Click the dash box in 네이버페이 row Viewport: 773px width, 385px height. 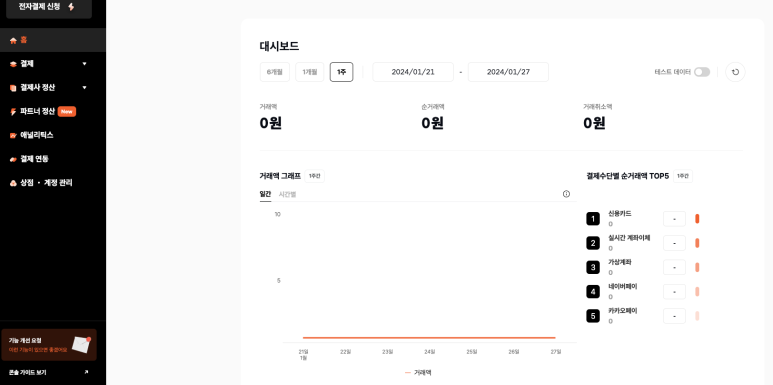674,292
